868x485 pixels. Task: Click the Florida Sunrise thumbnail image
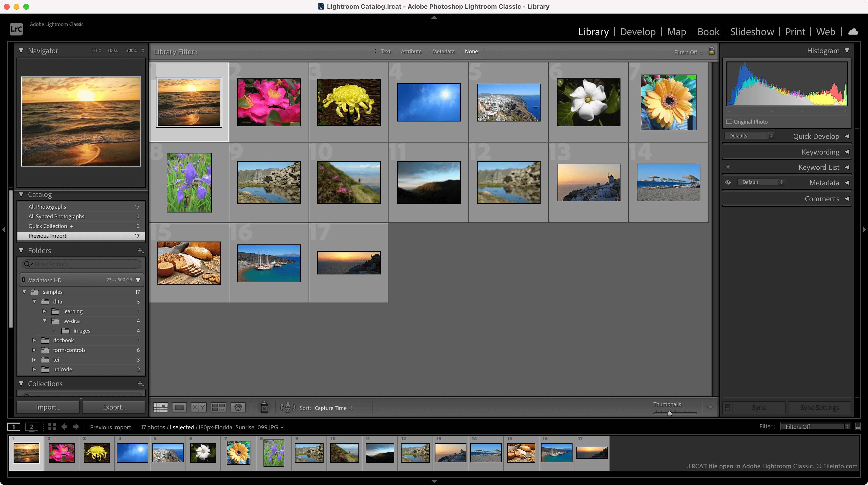(189, 101)
